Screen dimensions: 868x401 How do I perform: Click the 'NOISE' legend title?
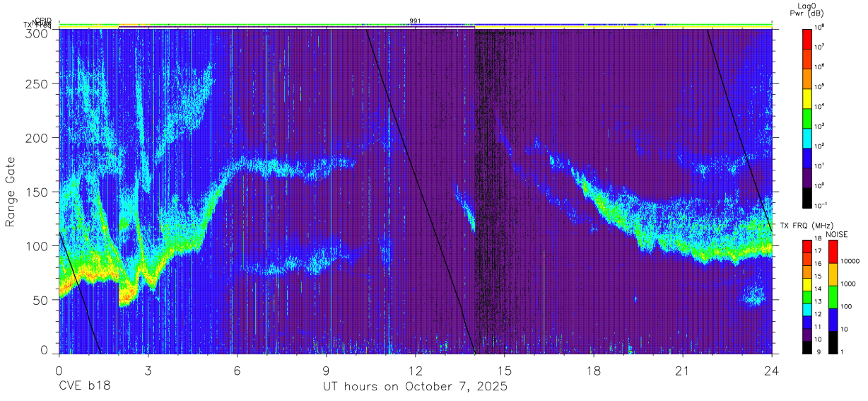point(838,234)
